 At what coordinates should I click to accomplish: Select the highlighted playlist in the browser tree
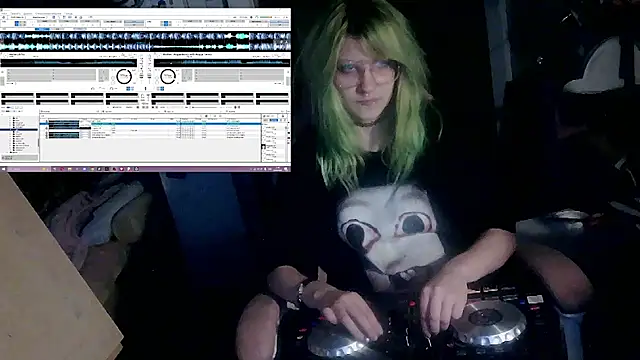[19, 129]
